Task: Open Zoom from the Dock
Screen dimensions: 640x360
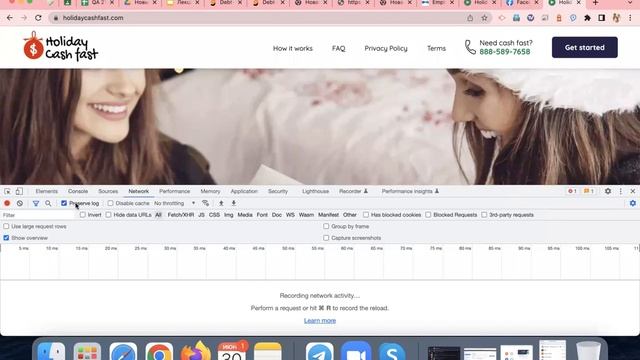Action: 356,352
